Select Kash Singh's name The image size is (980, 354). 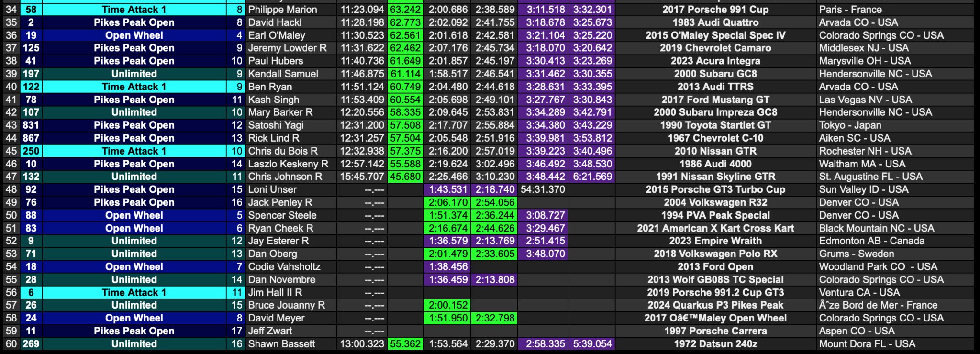pos(273,100)
